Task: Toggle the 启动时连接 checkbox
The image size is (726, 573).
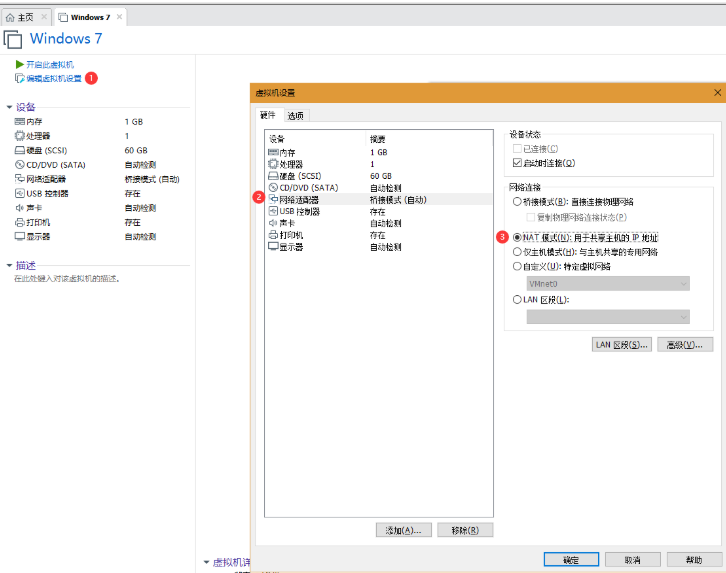Action: click(x=517, y=163)
